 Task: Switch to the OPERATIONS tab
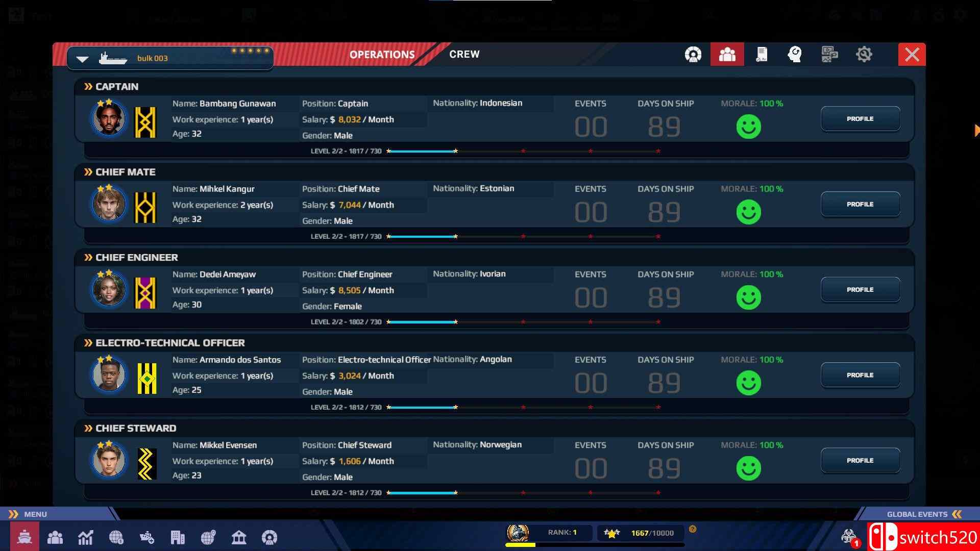coord(382,54)
